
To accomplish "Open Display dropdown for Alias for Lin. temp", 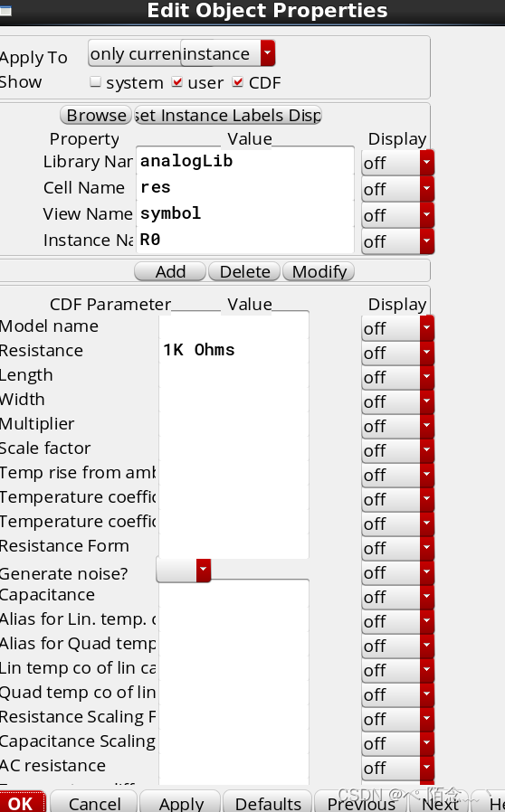I will click(x=397, y=621).
